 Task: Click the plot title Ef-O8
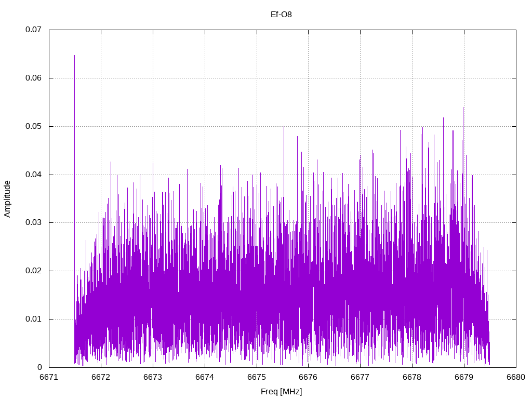coord(281,15)
